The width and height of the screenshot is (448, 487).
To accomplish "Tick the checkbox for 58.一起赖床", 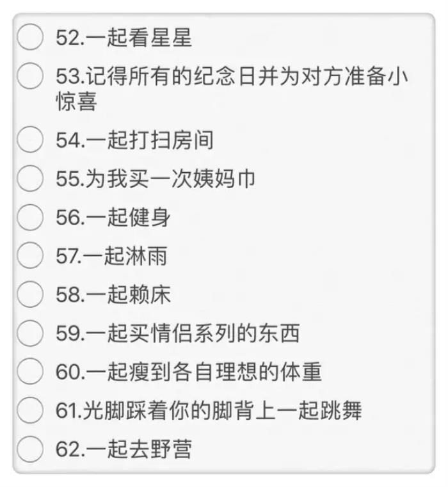I will coord(29,294).
